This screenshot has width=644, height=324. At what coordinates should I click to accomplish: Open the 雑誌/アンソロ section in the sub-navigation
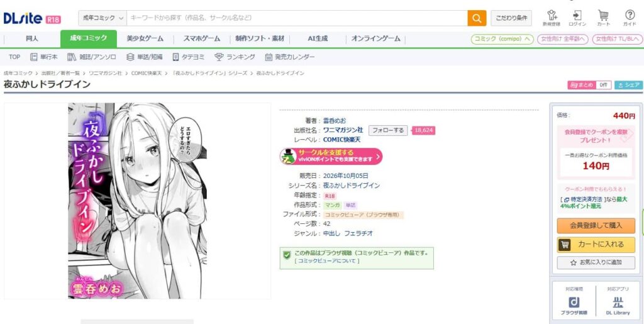pos(92,57)
